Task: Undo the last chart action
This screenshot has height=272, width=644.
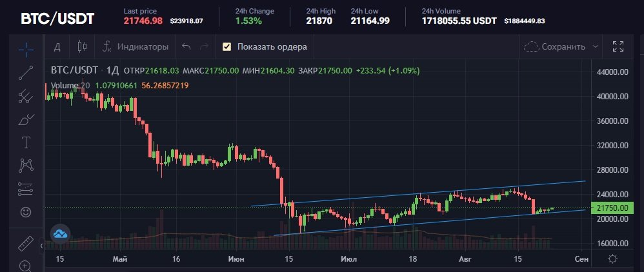Action: 186,47
